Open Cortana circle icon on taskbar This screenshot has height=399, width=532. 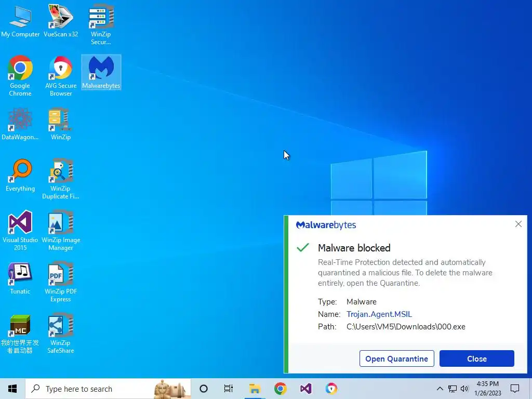204,389
